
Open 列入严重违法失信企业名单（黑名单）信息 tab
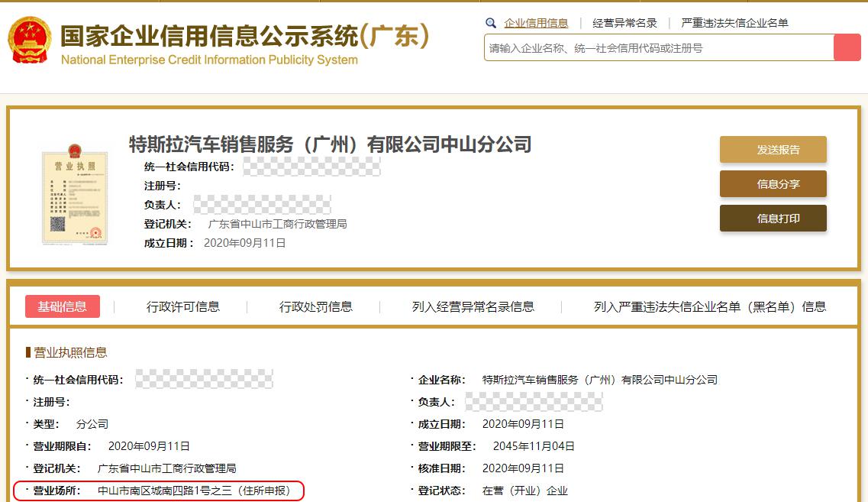click(x=710, y=306)
